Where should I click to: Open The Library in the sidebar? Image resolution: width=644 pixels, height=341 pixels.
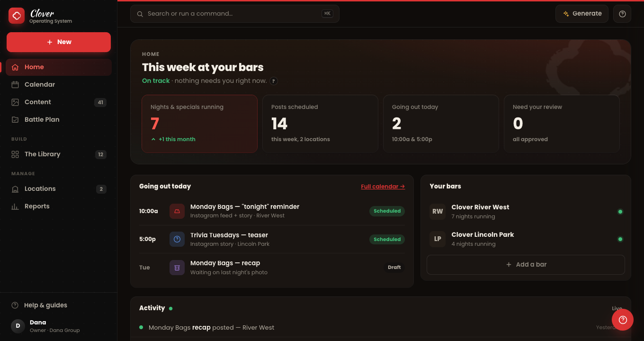[x=59, y=154]
